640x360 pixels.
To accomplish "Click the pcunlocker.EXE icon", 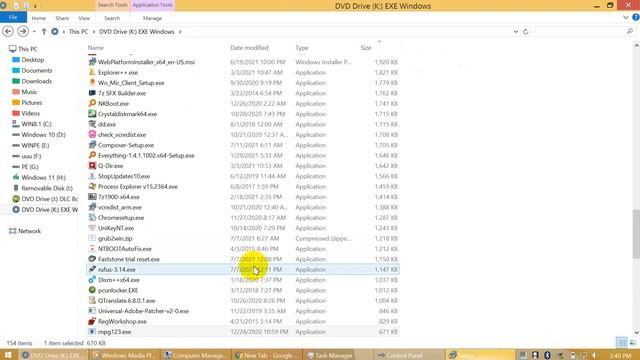I will 92,290.
